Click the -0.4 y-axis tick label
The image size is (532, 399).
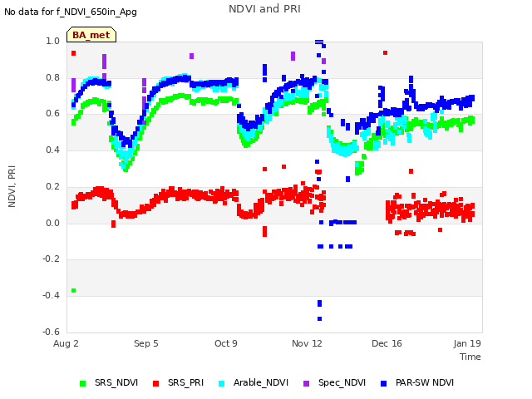pyautogui.click(x=52, y=296)
